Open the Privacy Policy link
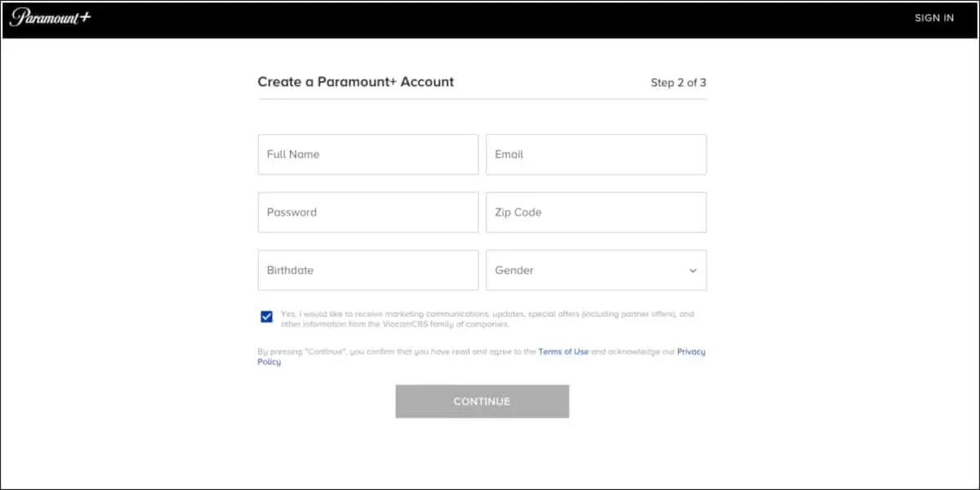 tap(690, 352)
